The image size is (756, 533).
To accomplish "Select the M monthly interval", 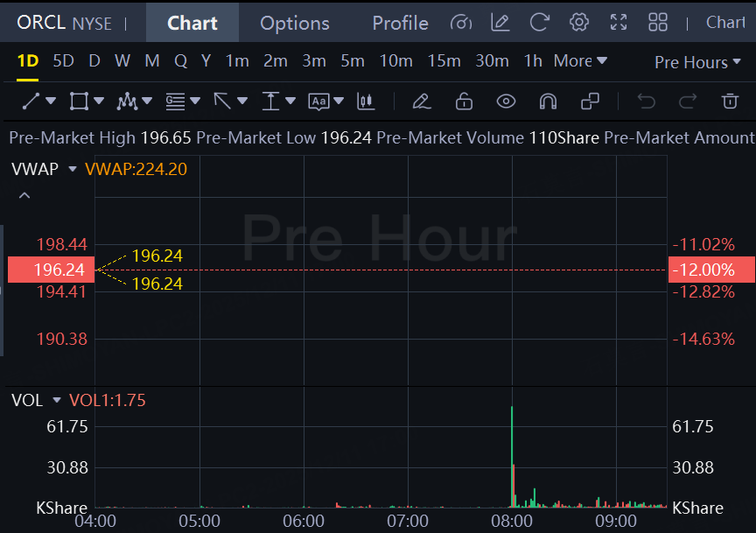I will [x=152, y=61].
